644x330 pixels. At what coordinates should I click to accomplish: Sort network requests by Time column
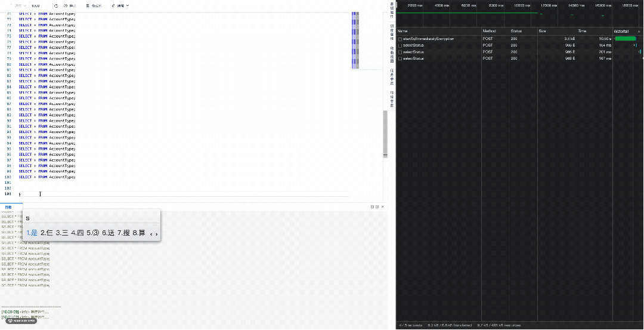point(595,31)
